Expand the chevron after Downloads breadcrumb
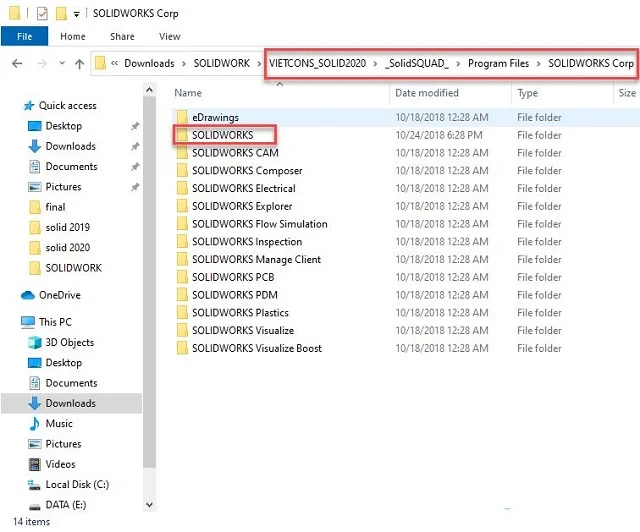This screenshot has width=640, height=532. coord(184,64)
